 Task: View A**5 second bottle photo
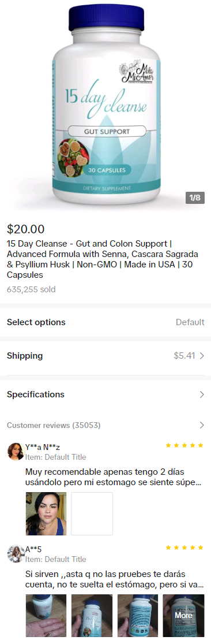pos(92,615)
